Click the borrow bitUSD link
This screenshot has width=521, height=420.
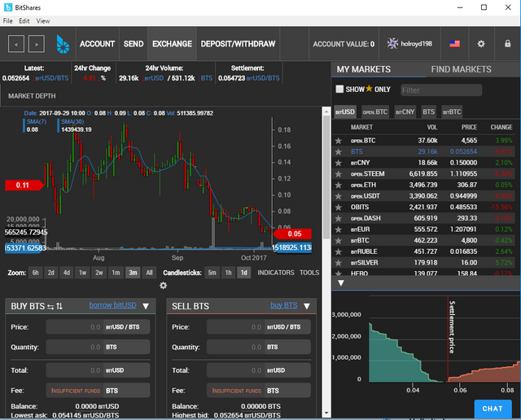tap(112, 305)
